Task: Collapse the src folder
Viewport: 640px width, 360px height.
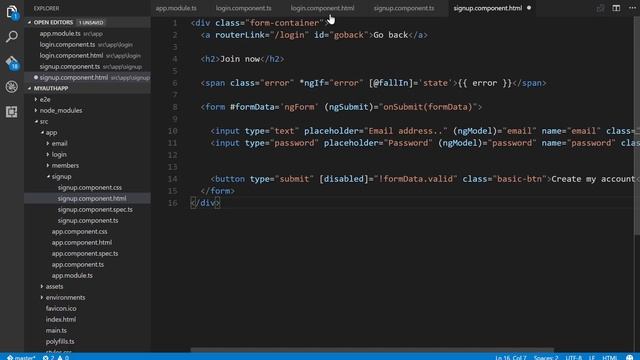Action: coord(44,121)
